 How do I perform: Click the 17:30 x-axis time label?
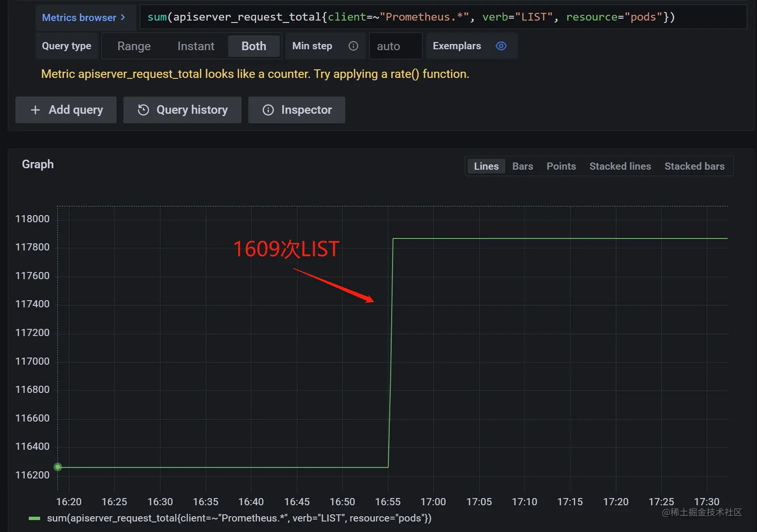706,502
